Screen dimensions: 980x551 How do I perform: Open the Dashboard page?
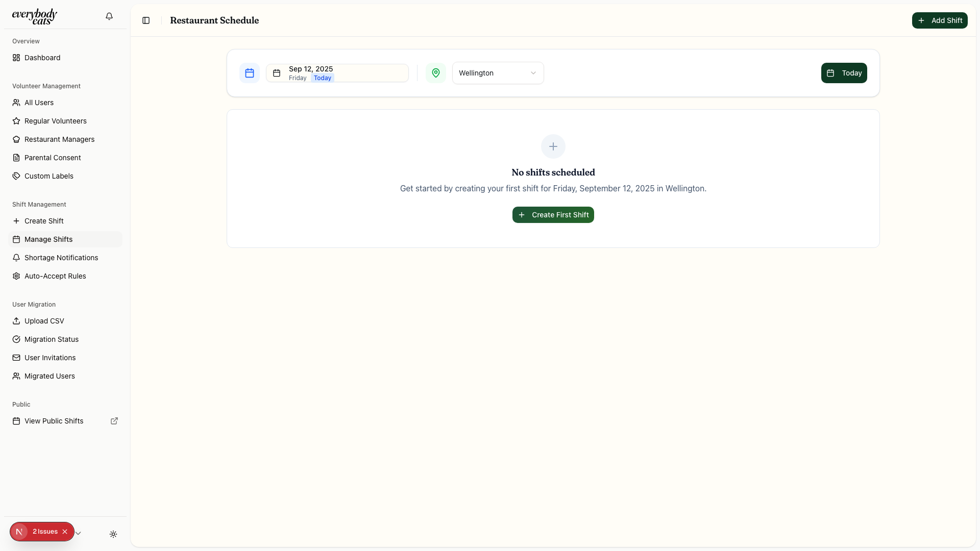click(x=42, y=58)
